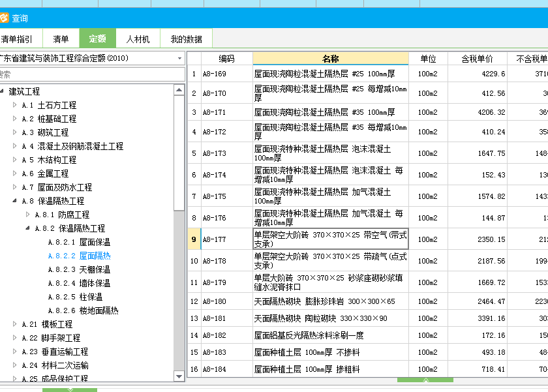Image resolution: width=548 pixels, height=392 pixels.
Task: Click the 不含税单价 column header
Action: point(528,59)
